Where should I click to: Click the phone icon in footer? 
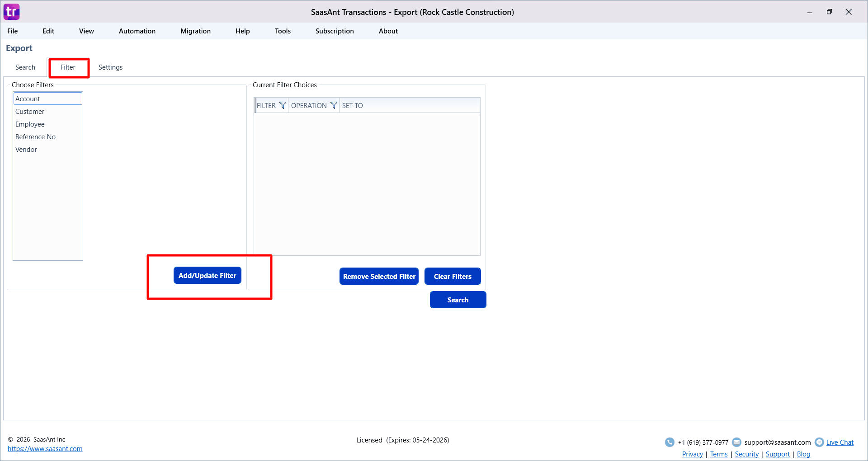click(670, 442)
